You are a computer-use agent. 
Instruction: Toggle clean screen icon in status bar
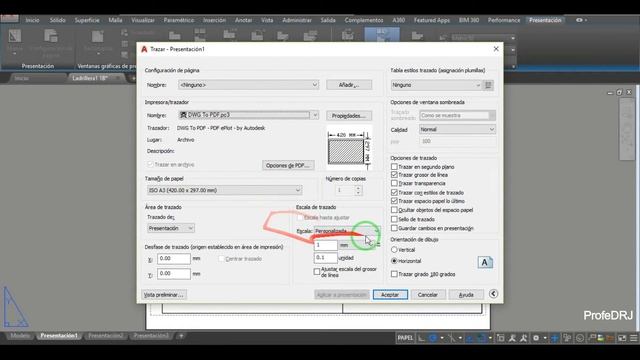tap(622, 338)
